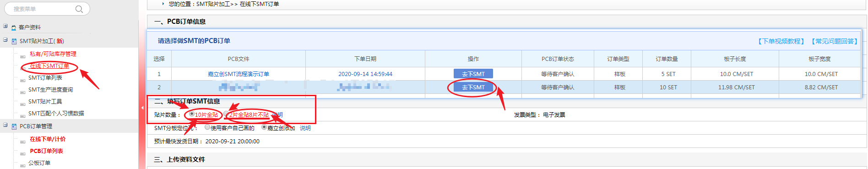Open 在线下单/计价 menu item
This screenshot has height=169, width=868.
(x=48, y=139)
